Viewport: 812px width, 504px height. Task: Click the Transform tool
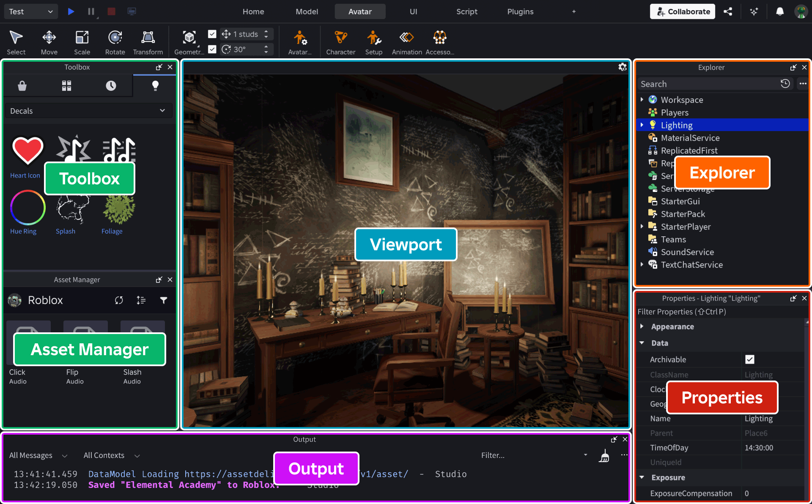[x=148, y=41]
